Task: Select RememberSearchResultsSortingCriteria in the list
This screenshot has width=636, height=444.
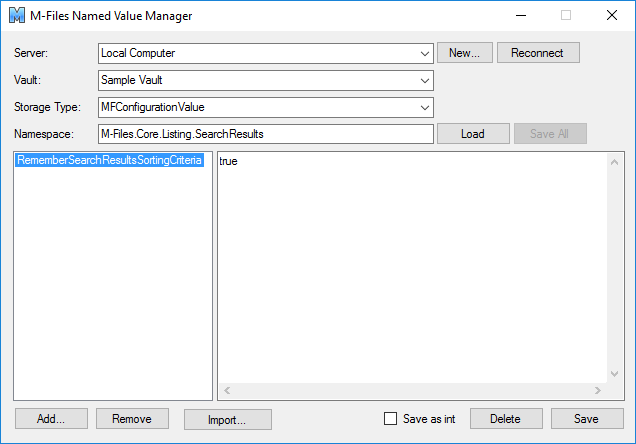Action: coord(110,160)
